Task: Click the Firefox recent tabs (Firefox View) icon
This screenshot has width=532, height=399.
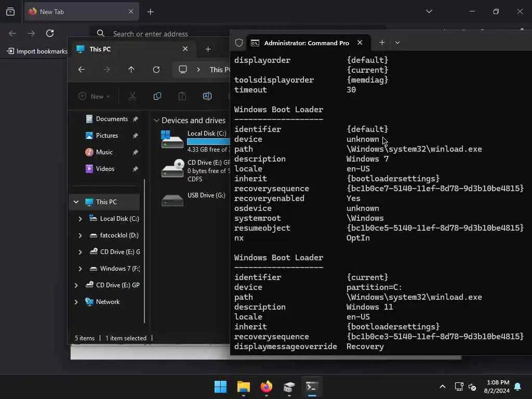Action: 10,11
